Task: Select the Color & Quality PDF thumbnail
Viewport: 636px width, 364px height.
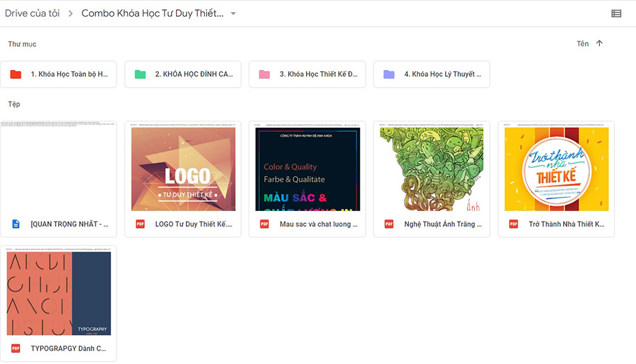Action: 307,169
